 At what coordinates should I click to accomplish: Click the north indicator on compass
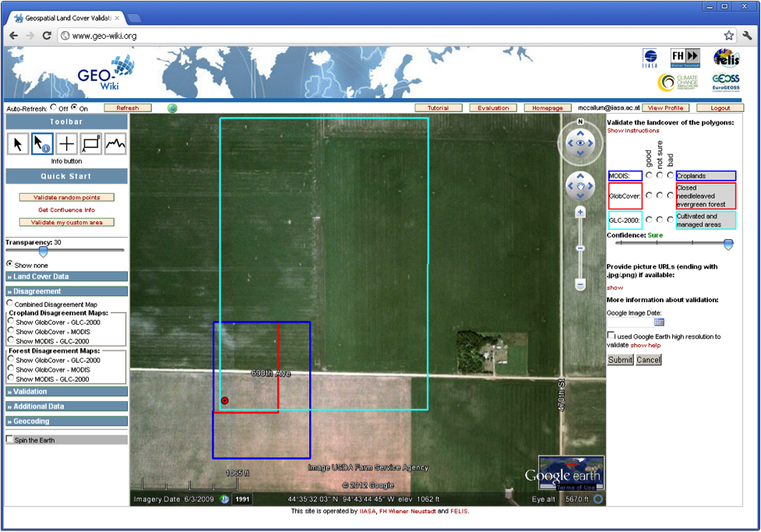(x=580, y=122)
